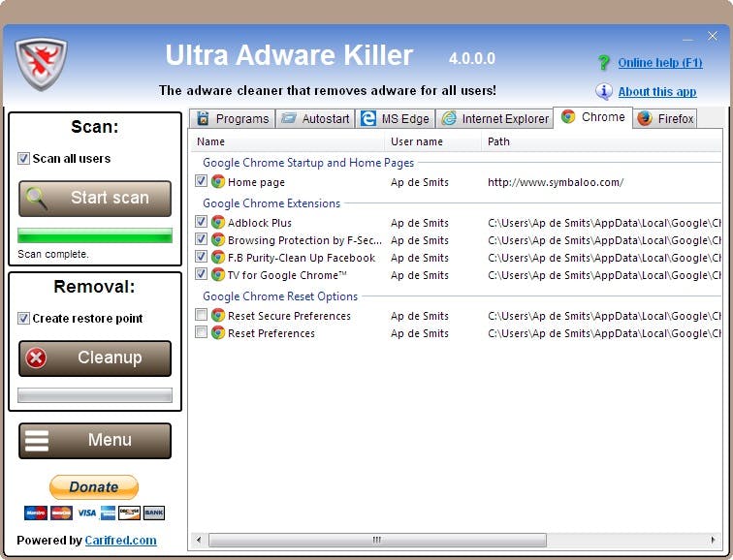Screen dimensions: 733x560
Task: Click the Maestro card icon
Action: pyautogui.click(x=36, y=513)
